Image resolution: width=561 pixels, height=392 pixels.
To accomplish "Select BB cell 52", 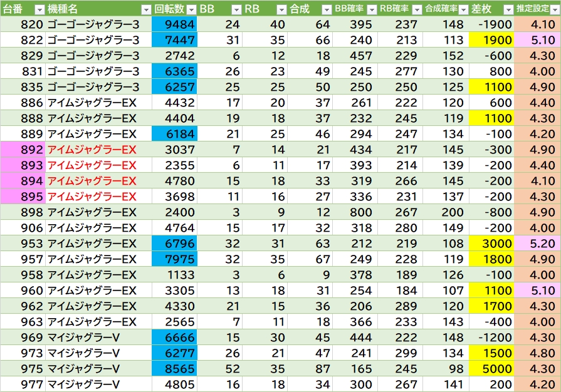I will click(219, 369).
